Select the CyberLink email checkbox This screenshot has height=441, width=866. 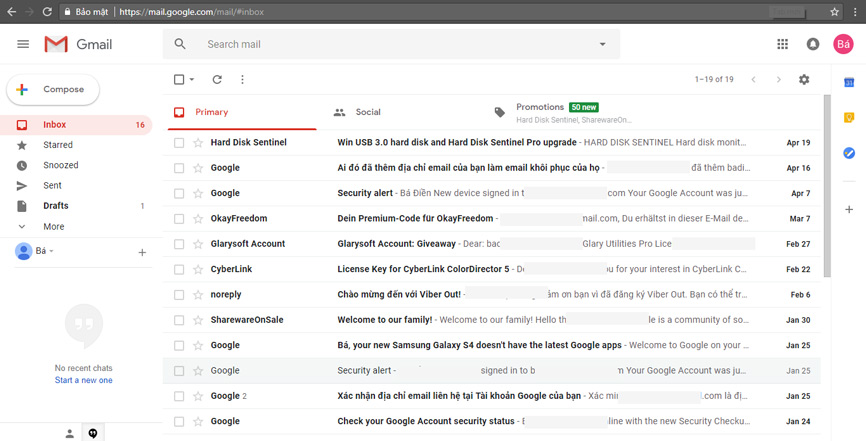179,270
